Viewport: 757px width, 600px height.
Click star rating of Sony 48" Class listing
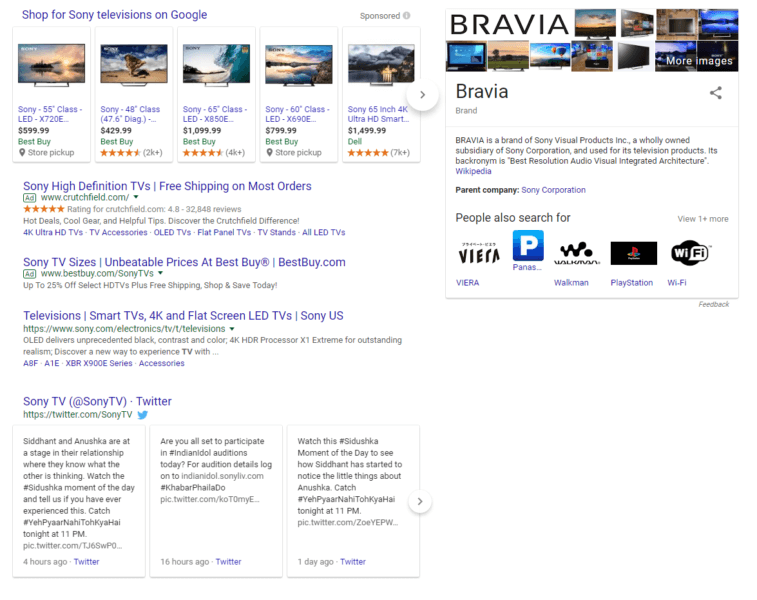coord(120,153)
